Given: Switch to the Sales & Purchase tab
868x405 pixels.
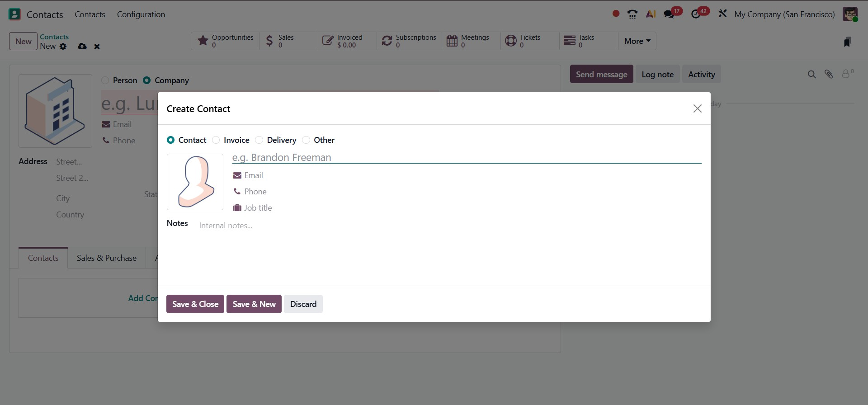Looking at the screenshot, I should pyautogui.click(x=107, y=258).
